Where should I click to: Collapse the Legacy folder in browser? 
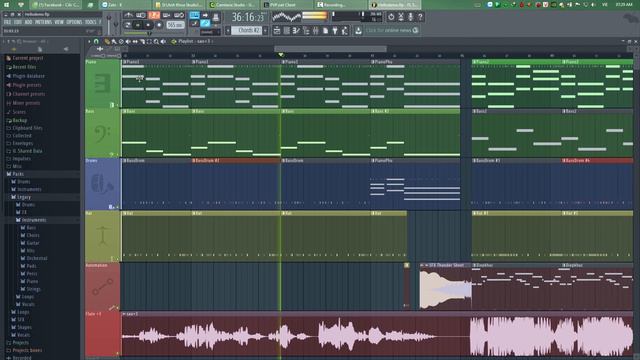21,197
